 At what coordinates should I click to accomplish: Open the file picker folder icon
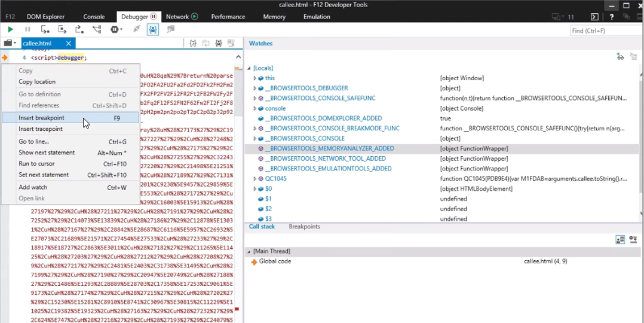(9, 44)
